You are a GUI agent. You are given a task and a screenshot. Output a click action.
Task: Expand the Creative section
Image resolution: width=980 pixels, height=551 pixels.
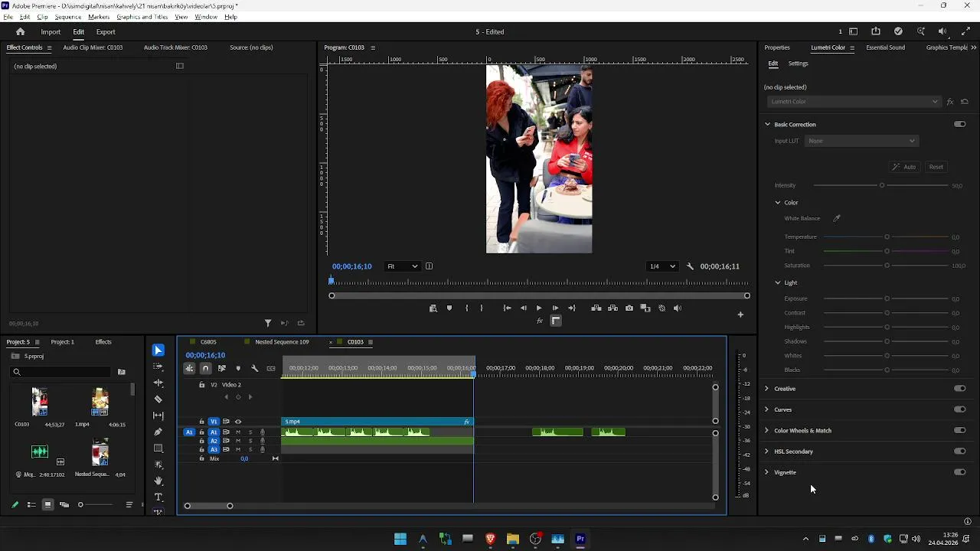(766, 389)
